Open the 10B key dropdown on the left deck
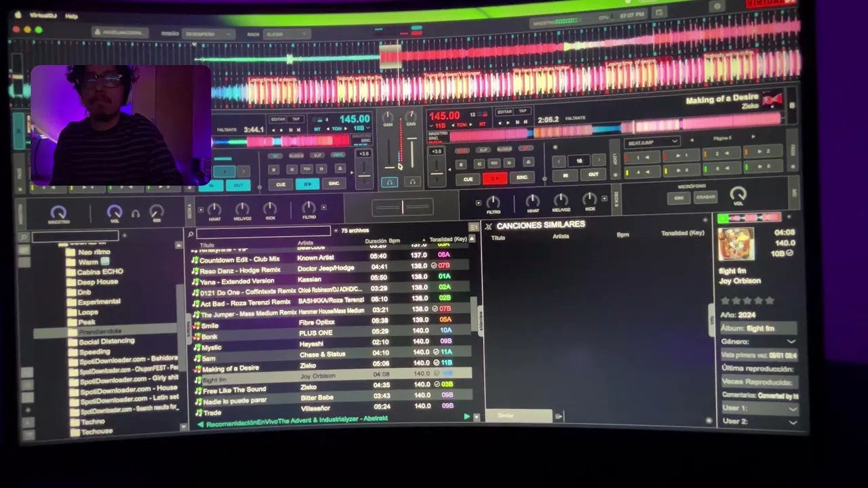Viewport: 868px width, 488px height. 360,129
